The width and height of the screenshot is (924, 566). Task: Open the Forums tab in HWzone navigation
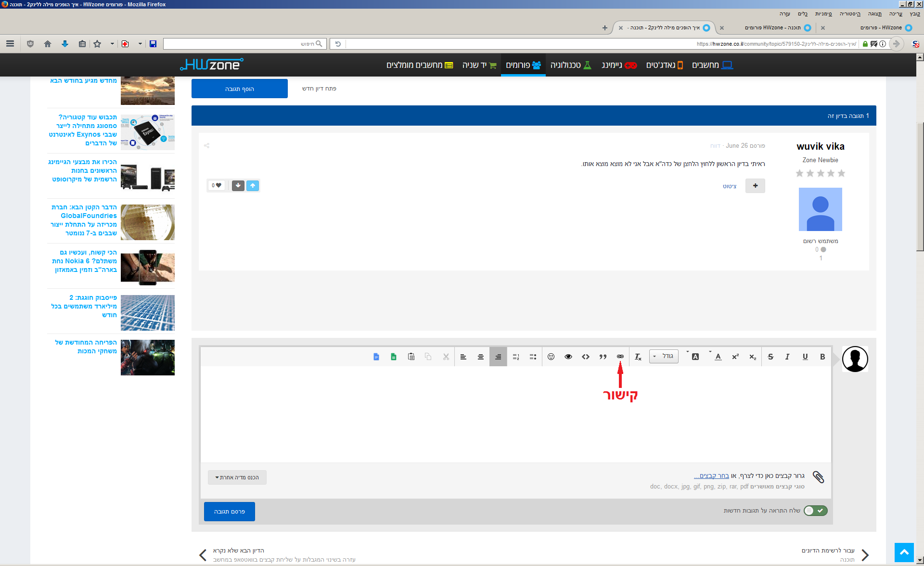pyautogui.click(x=523, y=65)
